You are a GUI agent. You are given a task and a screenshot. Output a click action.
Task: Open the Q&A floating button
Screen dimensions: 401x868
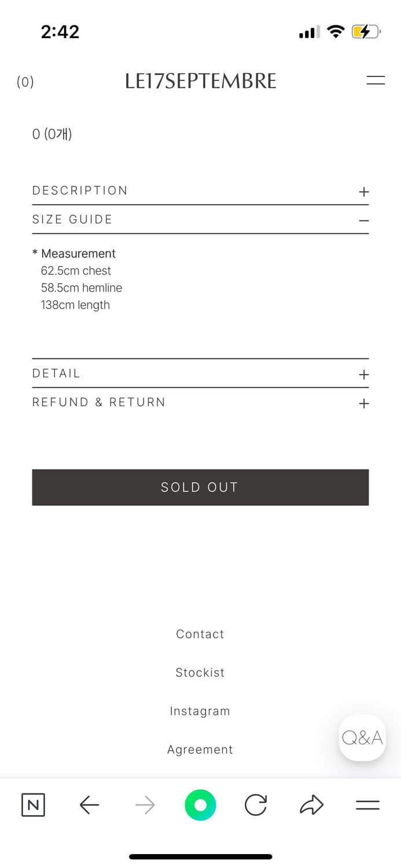362,737
